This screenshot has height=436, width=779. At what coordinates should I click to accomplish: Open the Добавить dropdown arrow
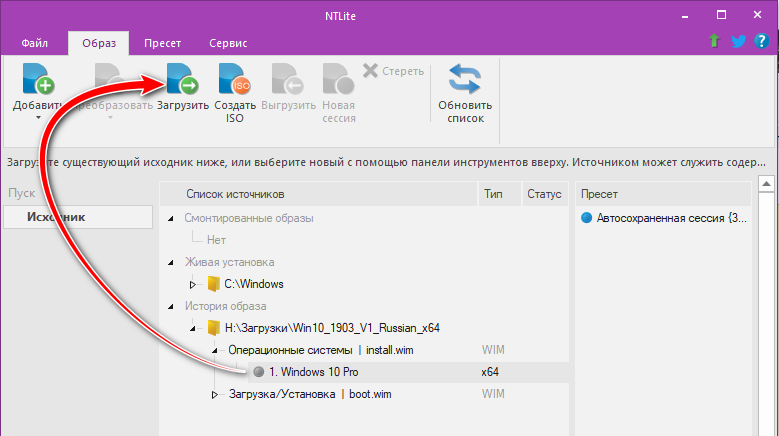pyautogui.click(x=38, y=118)
